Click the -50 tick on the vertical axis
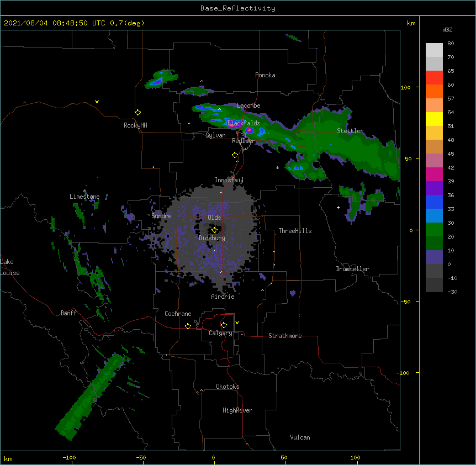This screenshot has width=476, height=465. pyautogui.click(x=405, y=302)
